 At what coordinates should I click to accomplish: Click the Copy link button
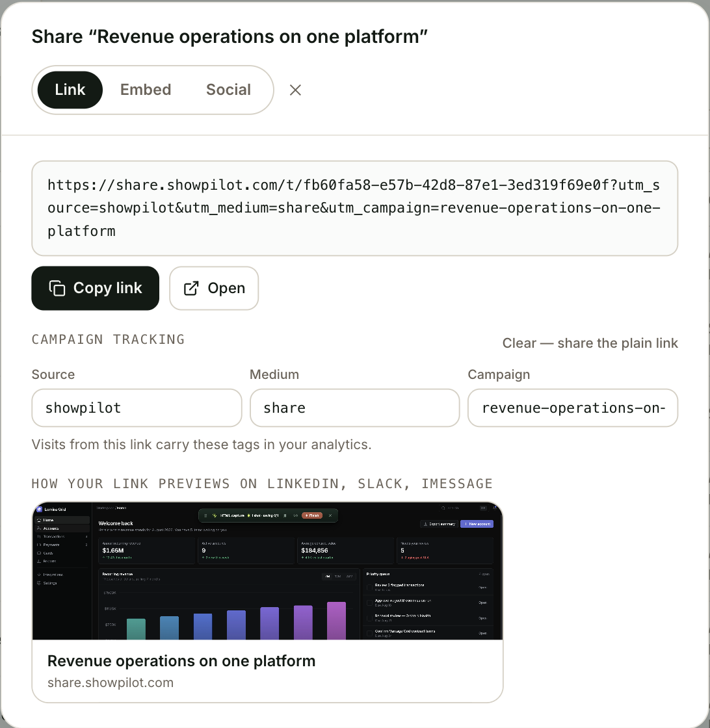[x=95, y=288]
